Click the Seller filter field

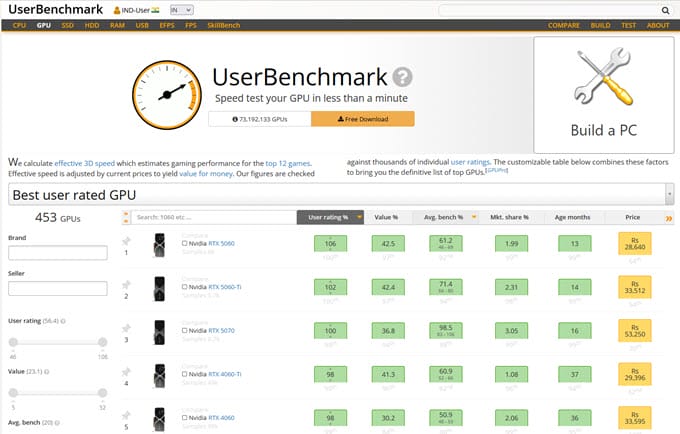(x=58, y=288)
